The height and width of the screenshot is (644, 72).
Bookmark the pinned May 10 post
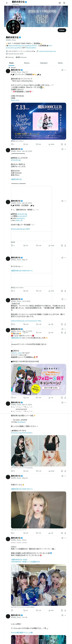coord(62,144)
